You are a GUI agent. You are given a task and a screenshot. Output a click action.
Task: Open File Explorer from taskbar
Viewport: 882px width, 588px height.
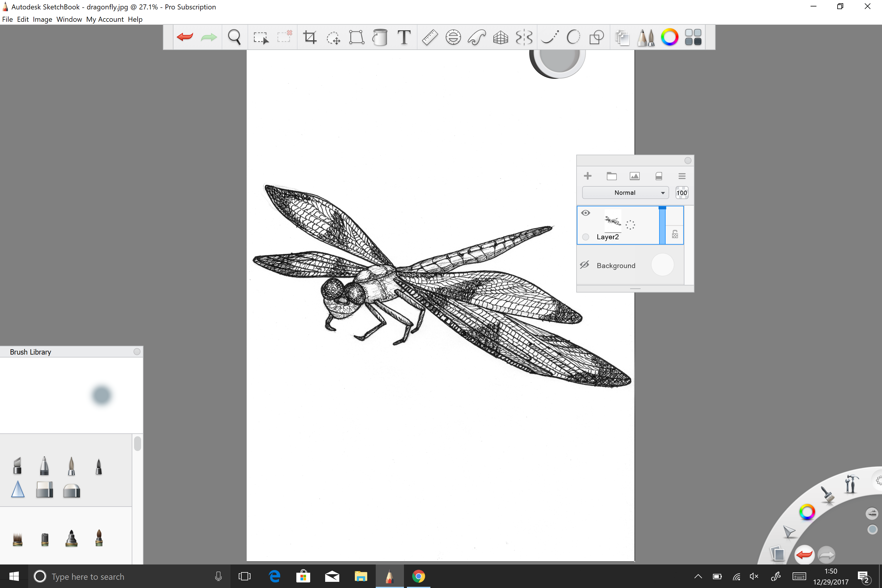coord(360,576)
